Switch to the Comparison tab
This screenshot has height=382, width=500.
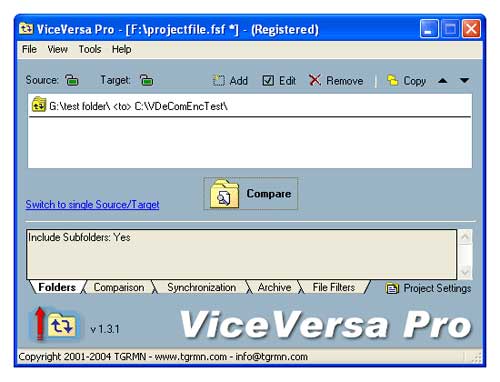pyautogui.click(x=119, y=287)
